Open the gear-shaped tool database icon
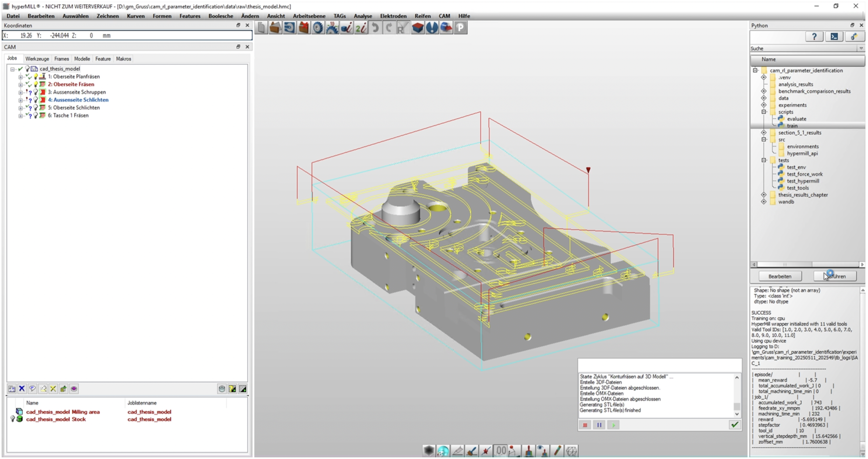 click(317, 28)
